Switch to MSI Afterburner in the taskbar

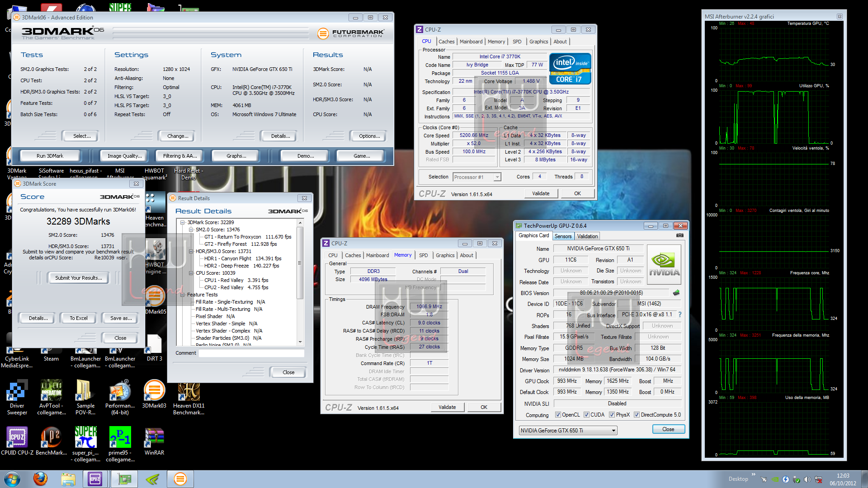pos(152,479)
